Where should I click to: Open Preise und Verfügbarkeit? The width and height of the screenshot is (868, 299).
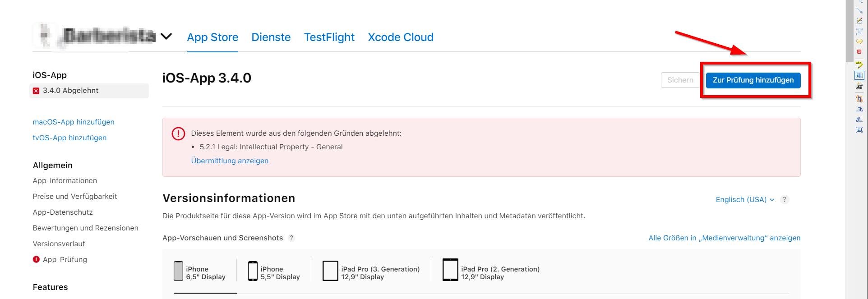click(x=75, y=196)
